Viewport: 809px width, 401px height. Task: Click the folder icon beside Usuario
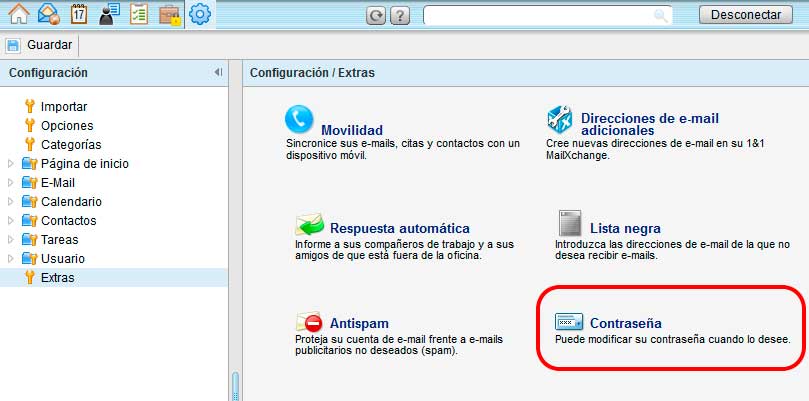tap(29, 259)
